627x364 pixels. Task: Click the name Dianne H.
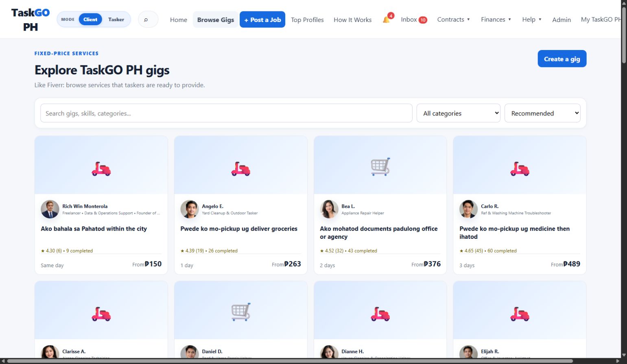pyautogui.click(x=352, y=351)
